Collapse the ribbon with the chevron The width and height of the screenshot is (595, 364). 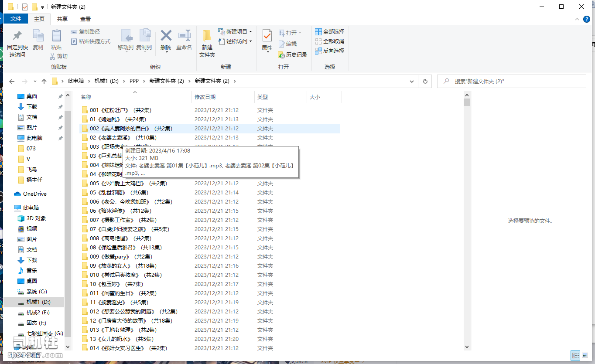point(578,19)
